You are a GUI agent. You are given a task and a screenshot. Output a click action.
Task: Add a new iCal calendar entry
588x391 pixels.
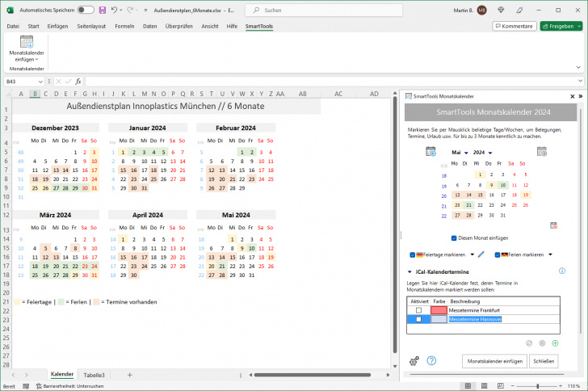coord(555,343)
